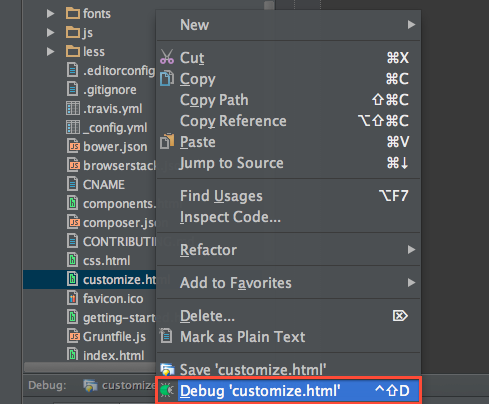The height and width of the screenshot is (404, 489).
Task: Choose Copy from context menu
Action: 288,79
